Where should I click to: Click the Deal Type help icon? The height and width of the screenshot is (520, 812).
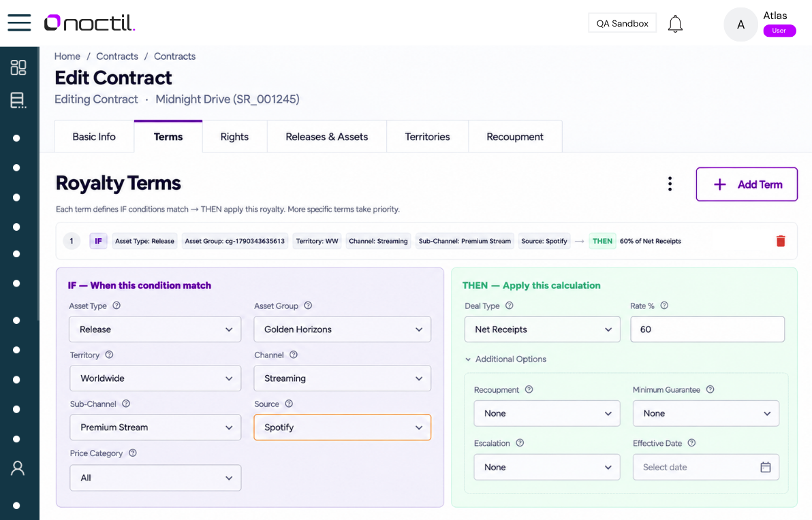[510, 306]
